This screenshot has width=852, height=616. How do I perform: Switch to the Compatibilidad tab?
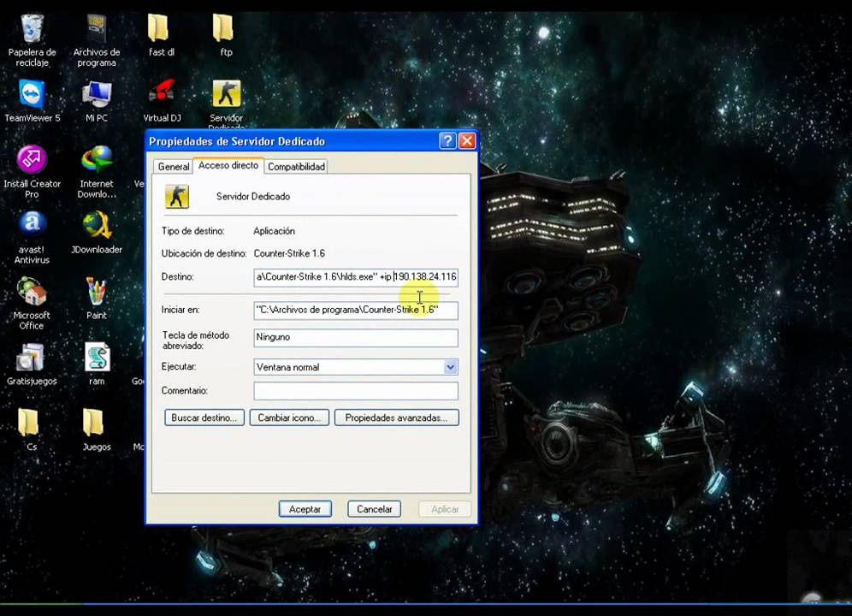(x=296, y=166)
